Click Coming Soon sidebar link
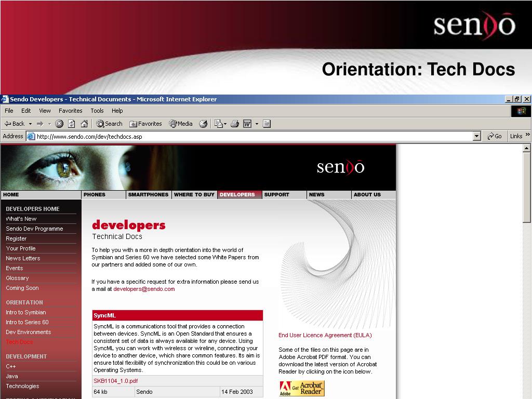Screen dimensions: 532x399 coord(22,288)
